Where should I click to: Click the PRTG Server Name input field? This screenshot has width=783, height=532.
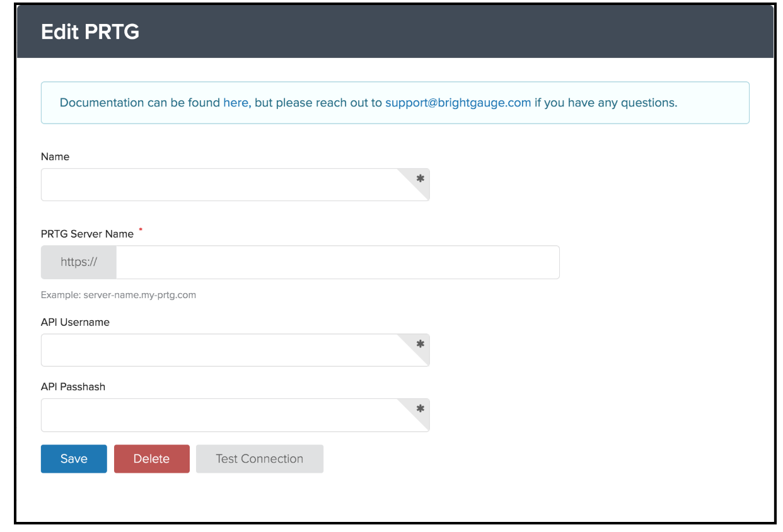tap(337, 262)
